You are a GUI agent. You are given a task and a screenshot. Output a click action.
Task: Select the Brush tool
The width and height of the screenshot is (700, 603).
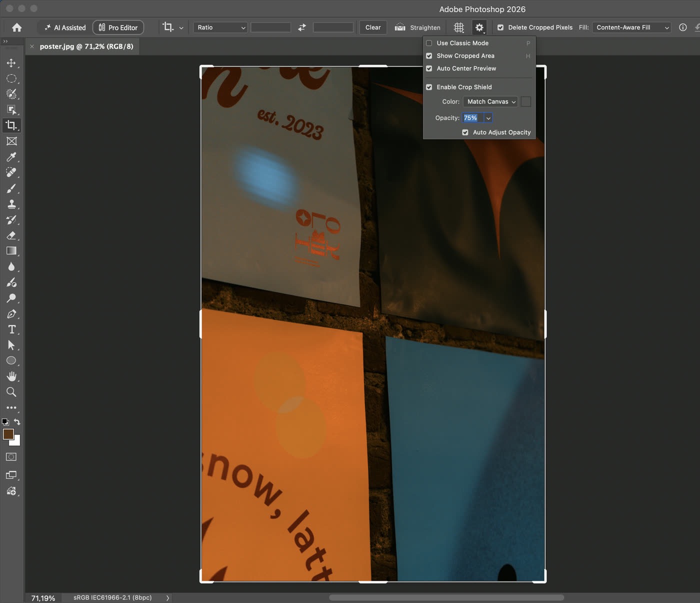tap(11, 188)
